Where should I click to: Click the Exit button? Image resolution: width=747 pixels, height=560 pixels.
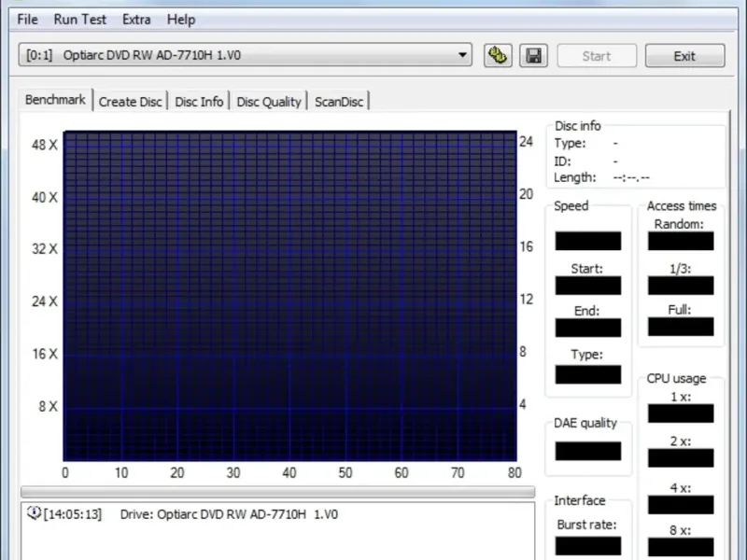pos(684,56)
